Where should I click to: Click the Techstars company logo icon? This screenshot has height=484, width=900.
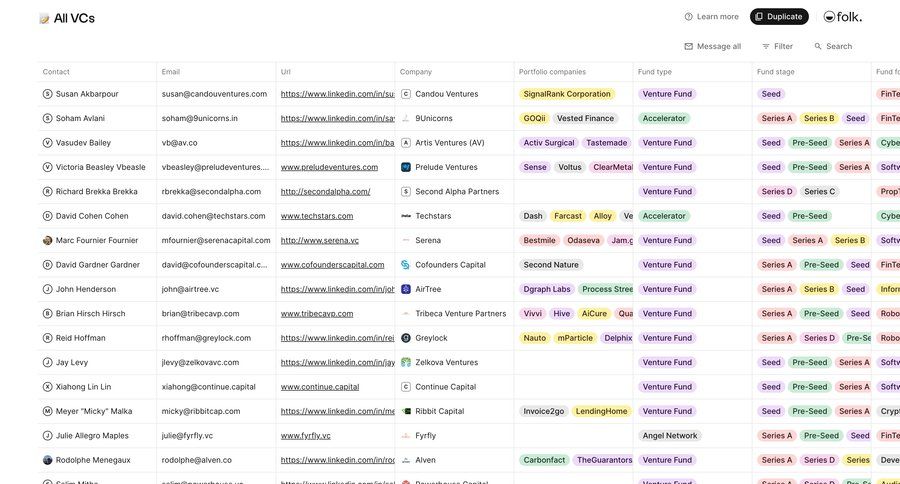click(406, 216)
